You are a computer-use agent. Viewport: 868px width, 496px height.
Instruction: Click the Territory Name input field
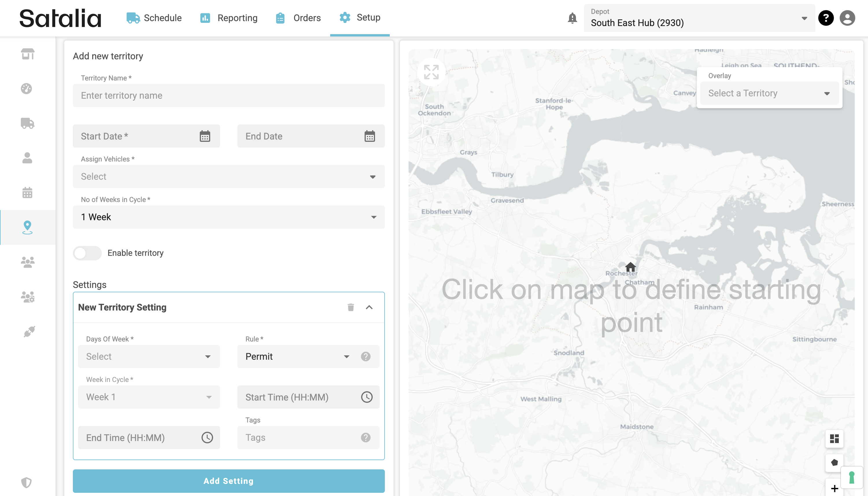coord(229,95)
